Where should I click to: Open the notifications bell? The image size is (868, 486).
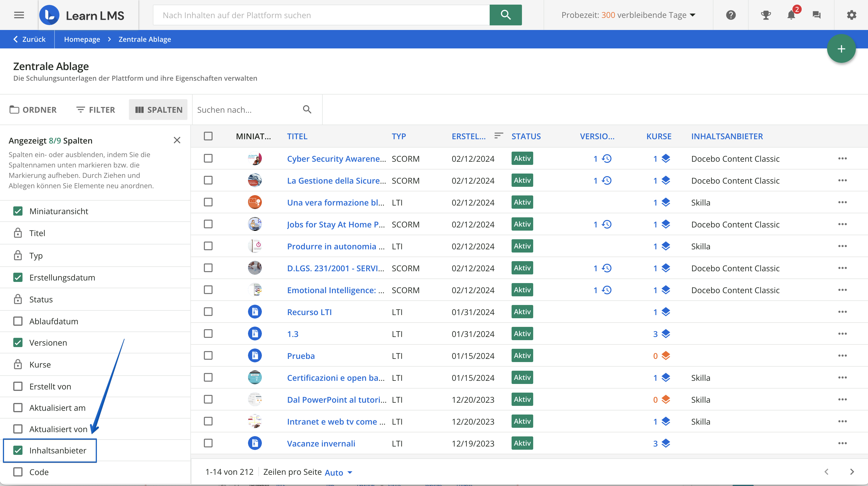pos(791,15)
